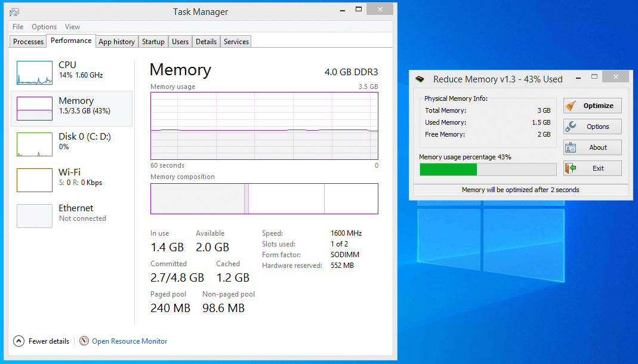
Task: Select the Disk 0 graph thumbnail
Action: [x=35, y=144]
